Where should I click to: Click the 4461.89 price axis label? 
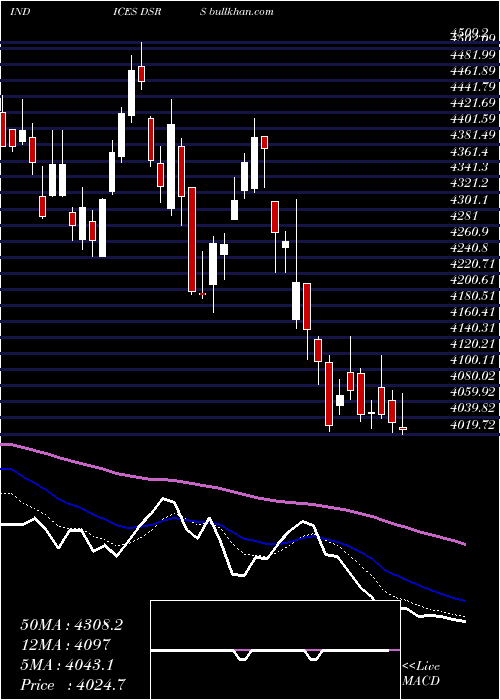coord(473,71)
